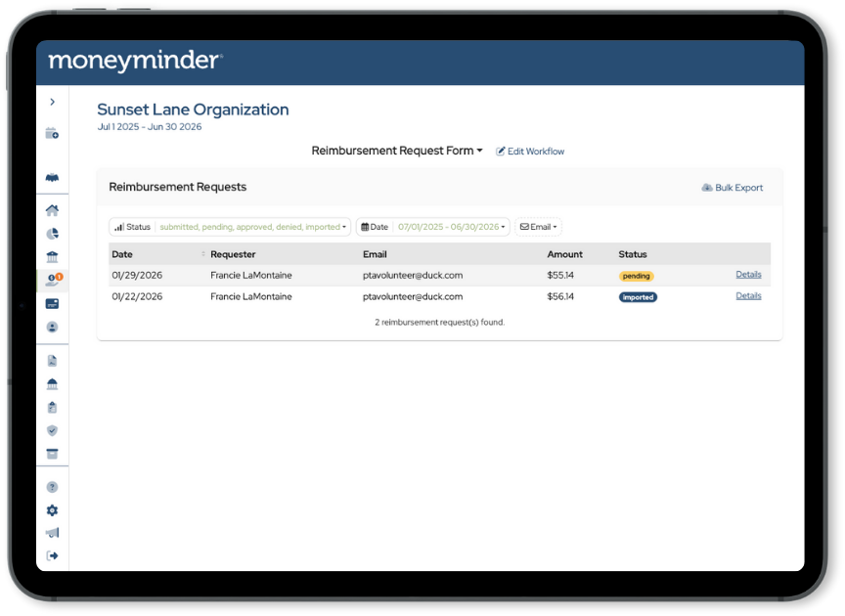Image resolution: width=845 pixels, height=616 pixels.
Task: Open the help question mark icon
Action: coord(52,487)
